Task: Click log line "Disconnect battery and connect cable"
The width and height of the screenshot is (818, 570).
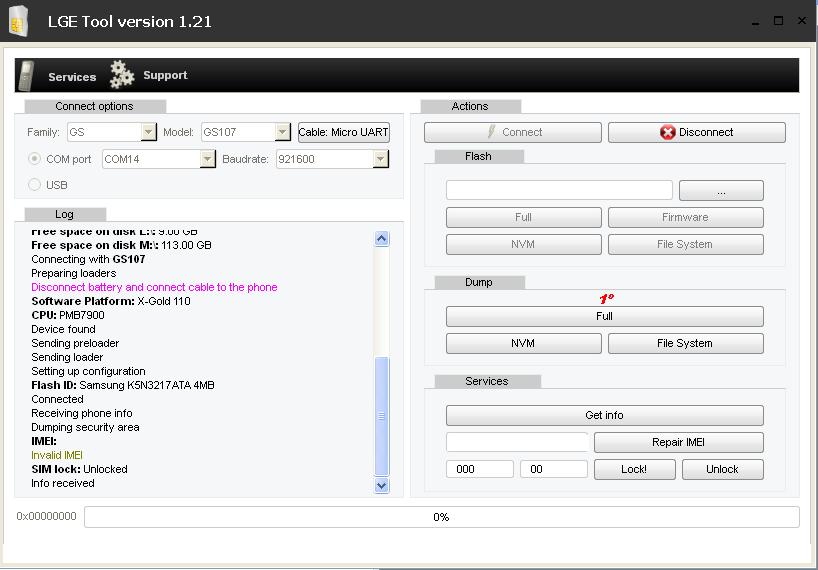Action: tap(154, 287)
